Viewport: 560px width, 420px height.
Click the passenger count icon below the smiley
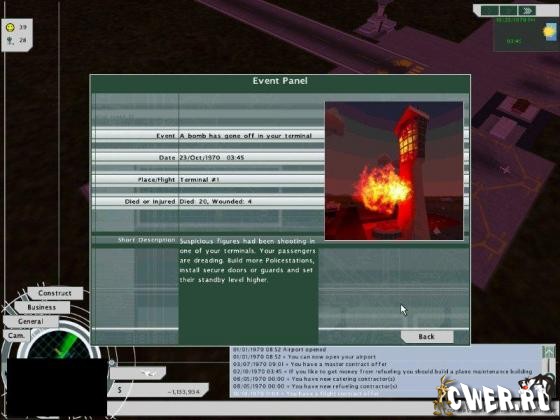[10, 41]
